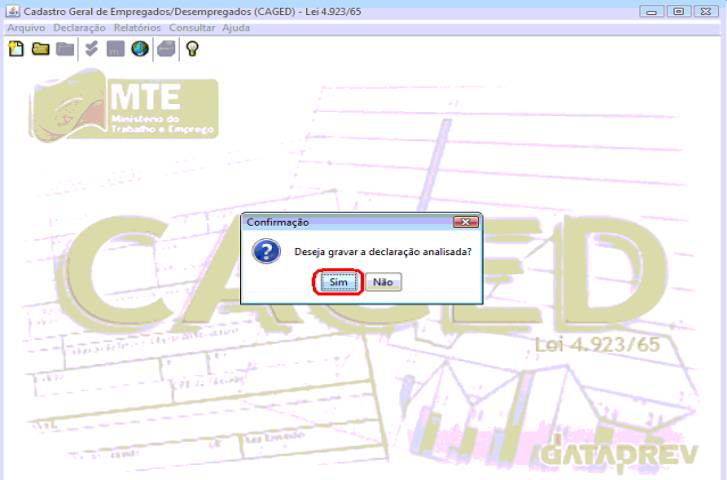Click the Cadastro Geral de Empregados window title
Screen dimensions: 727x480
(x=192, y=11)
